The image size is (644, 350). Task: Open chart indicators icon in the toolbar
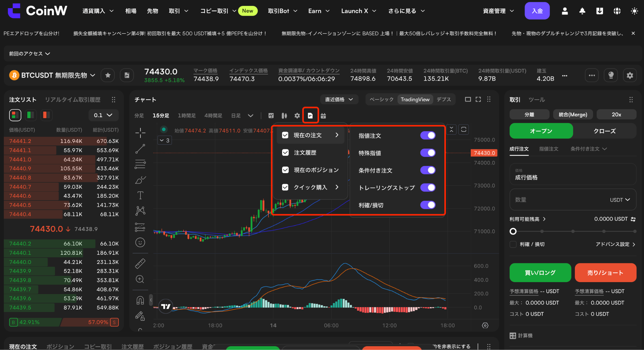coord(271,116)
